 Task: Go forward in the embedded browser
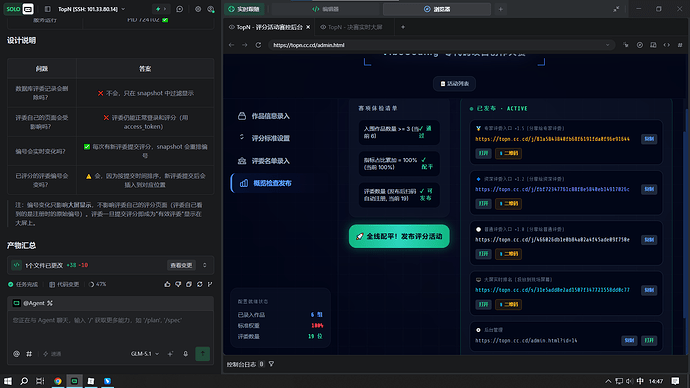point(245,45)
